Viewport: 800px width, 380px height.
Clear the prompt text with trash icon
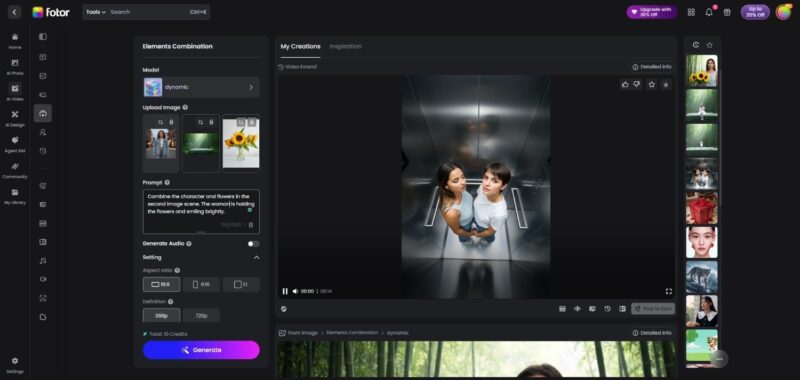(x=251, y=225)
